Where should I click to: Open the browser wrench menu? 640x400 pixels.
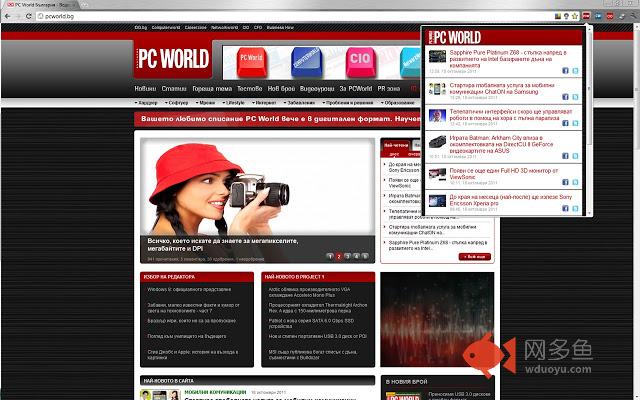tap(634, 16)
